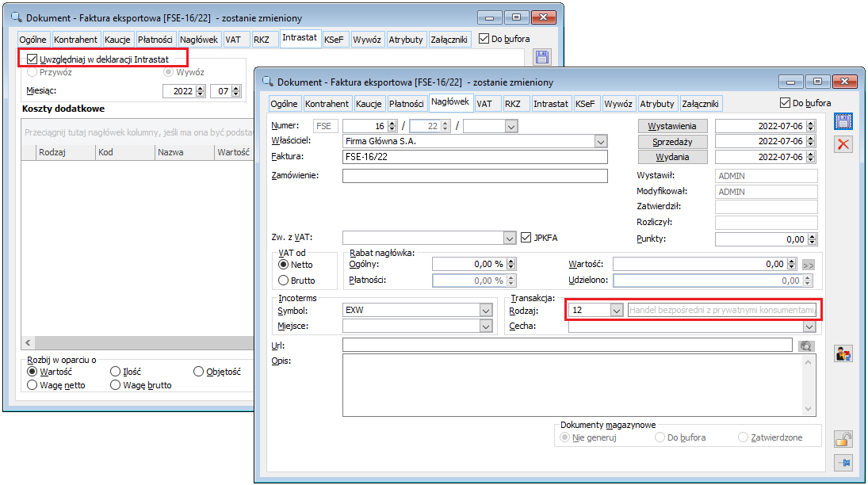
Task: Open the Url preview magnifier icon
Action: pos(806,346)
